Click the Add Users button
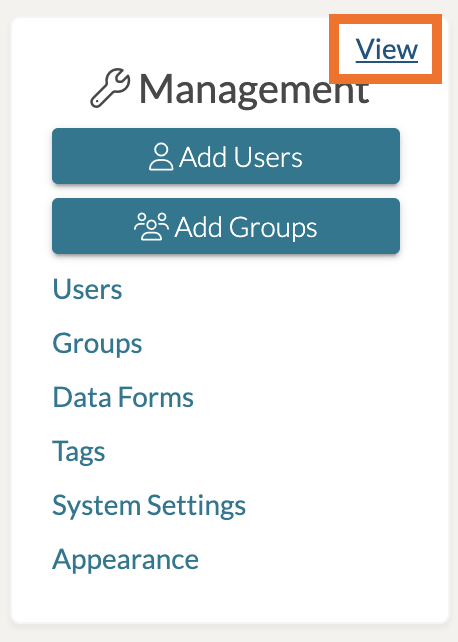 point(226,156)
